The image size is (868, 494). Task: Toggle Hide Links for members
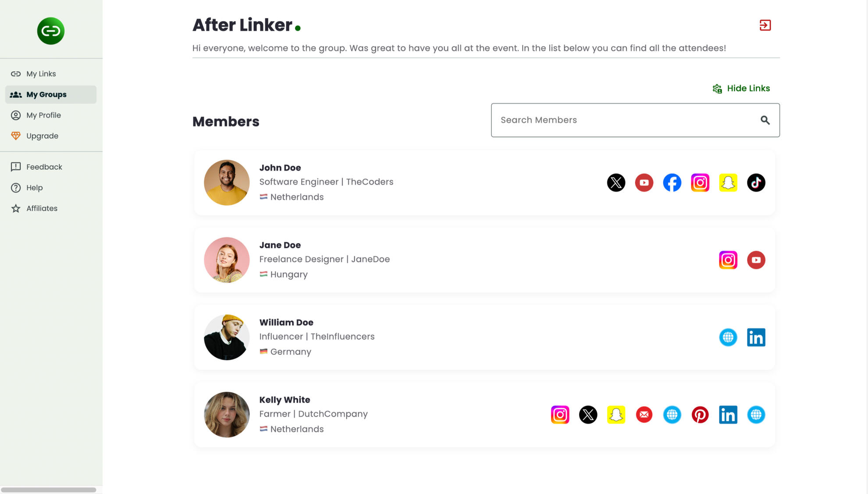[741, 89]
